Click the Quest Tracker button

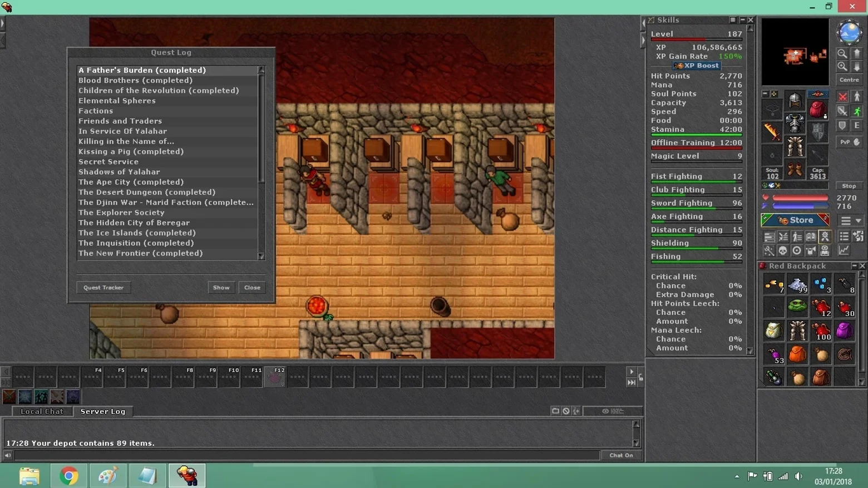point(103,288)
